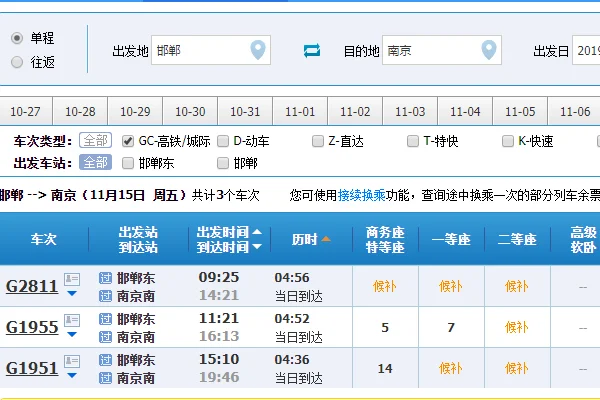Click G1951 商务座 count 14
Image resolution: width=600 pixels, height=400 pixels.
(x=385, y=369)
